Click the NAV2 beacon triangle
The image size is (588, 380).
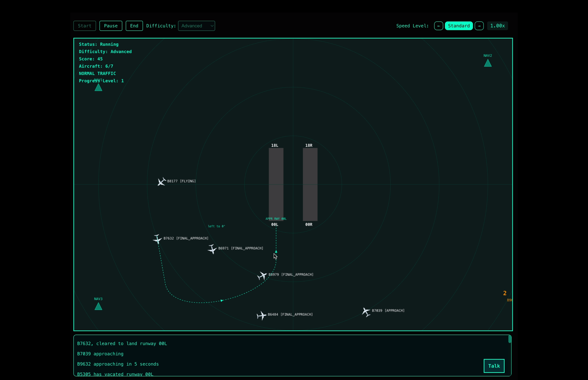click(x=488, y=63)
